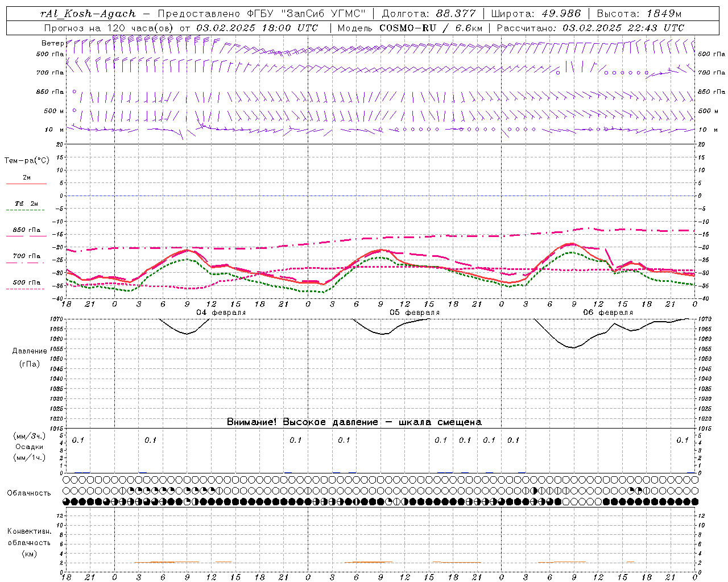This screenshot has width=728, height=582.
Task: Click the computed time "03.02.2025 22:43 UTC"
Action: coord(623,28)
